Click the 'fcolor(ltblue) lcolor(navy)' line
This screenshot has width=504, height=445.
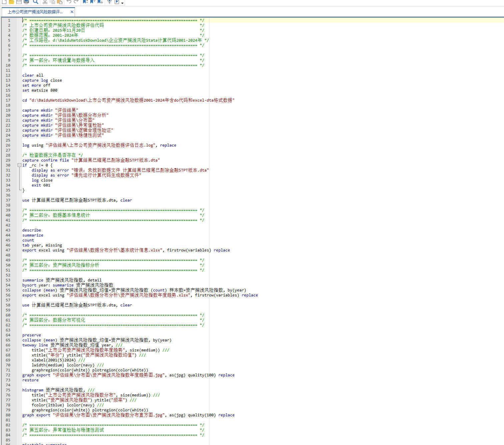[x=68, y=405]
